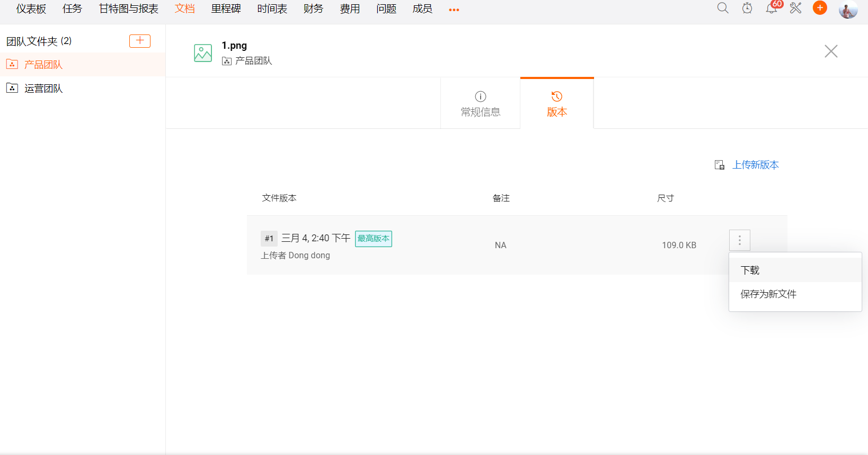Add a new team folder with plus button
This screenshot has height=455, width=868.
[x=140, y=41]
